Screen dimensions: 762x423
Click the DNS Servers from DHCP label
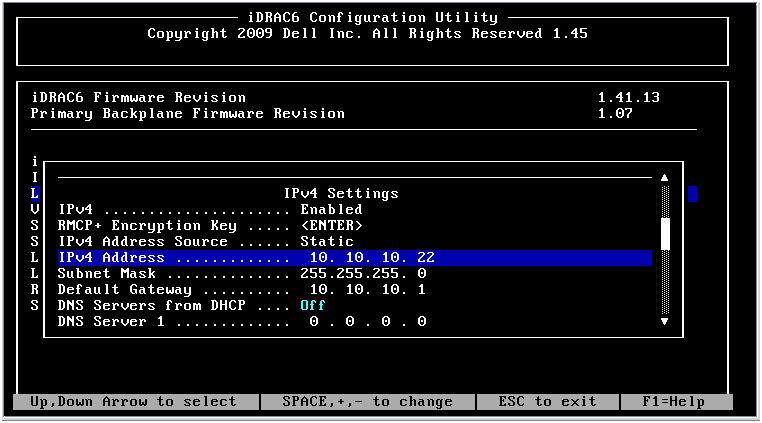tap(152, 306)
